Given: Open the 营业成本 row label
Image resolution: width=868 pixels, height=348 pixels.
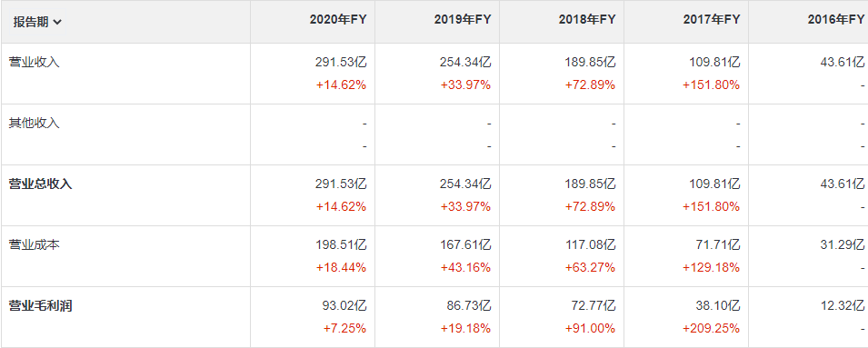Looking at the screenshot, I should [35, 244].
